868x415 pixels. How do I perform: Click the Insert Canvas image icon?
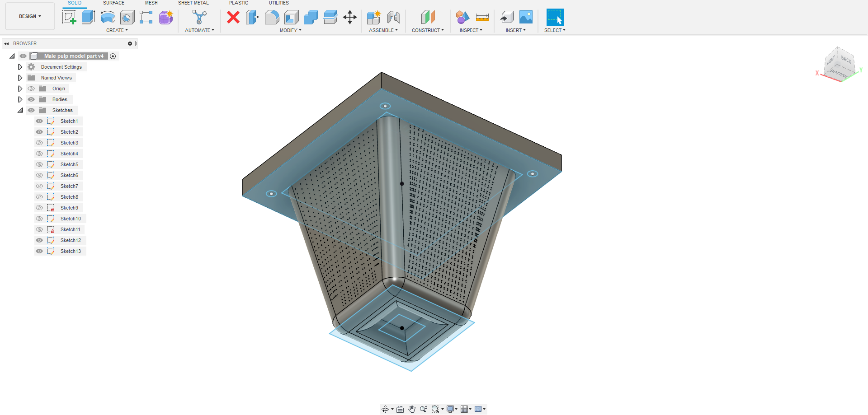(x=526, y=17)
